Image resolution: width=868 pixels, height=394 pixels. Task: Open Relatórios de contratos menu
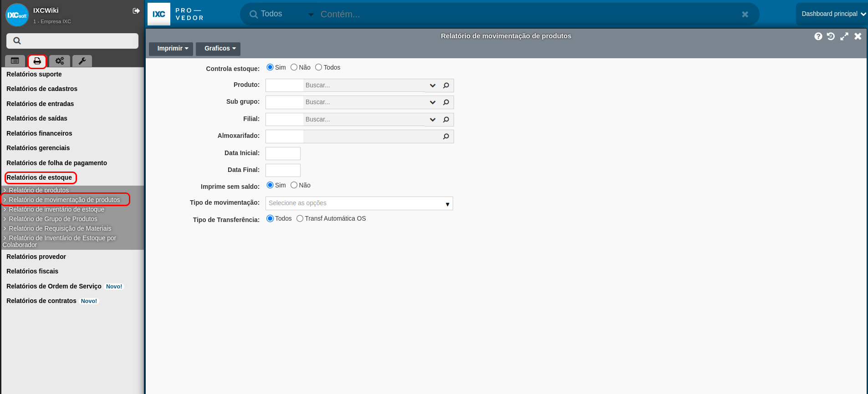coord(41,301)
